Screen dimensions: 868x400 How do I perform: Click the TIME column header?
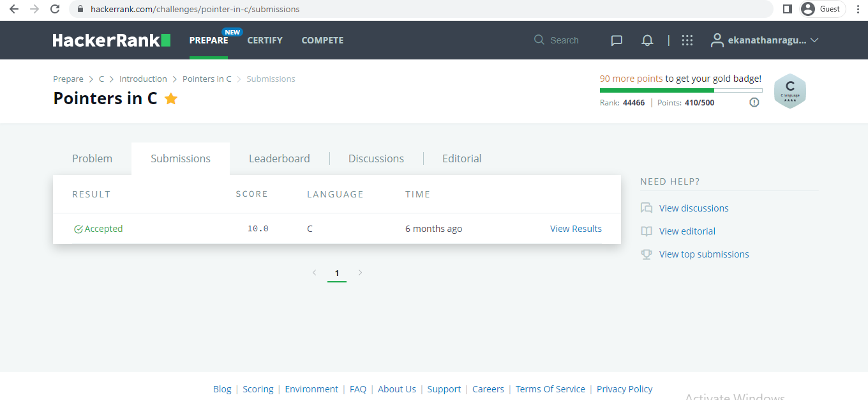pos(418,194)
